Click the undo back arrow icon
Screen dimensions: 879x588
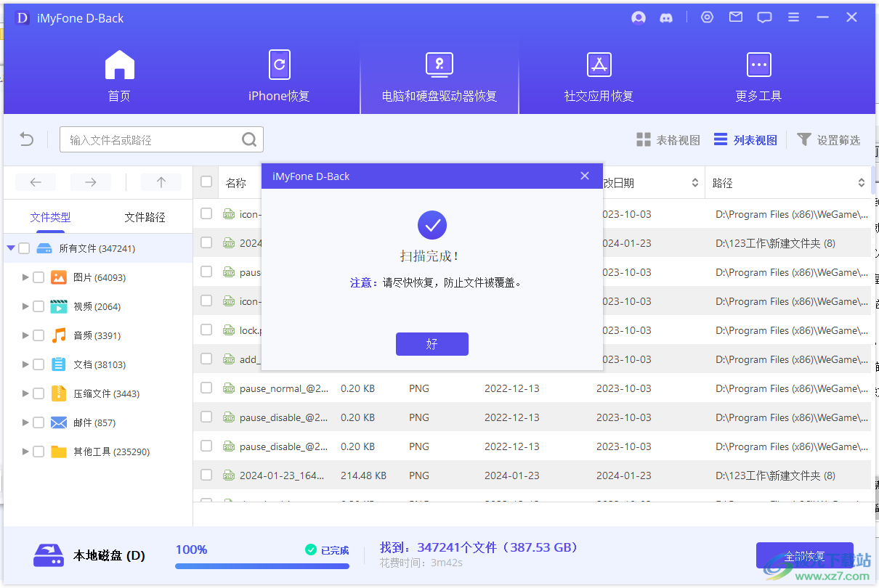[27, 139]
